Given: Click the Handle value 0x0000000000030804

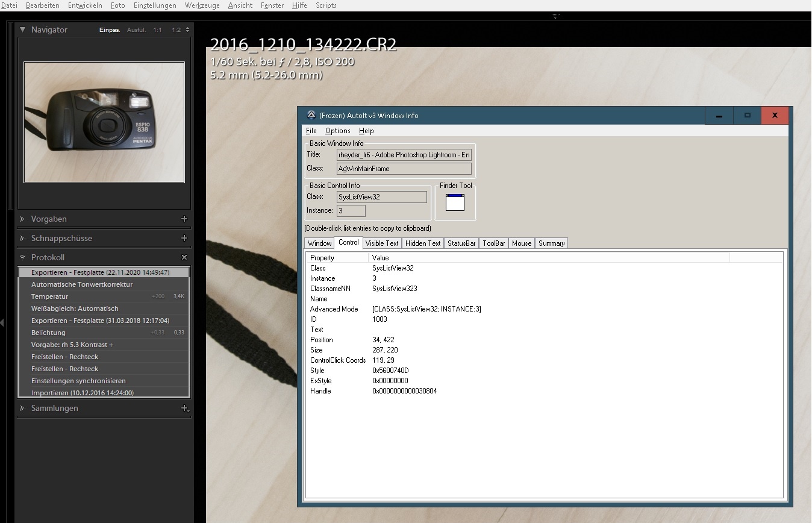Looking at the screenshot, I should pyautogui.click(x=404, y=391).
